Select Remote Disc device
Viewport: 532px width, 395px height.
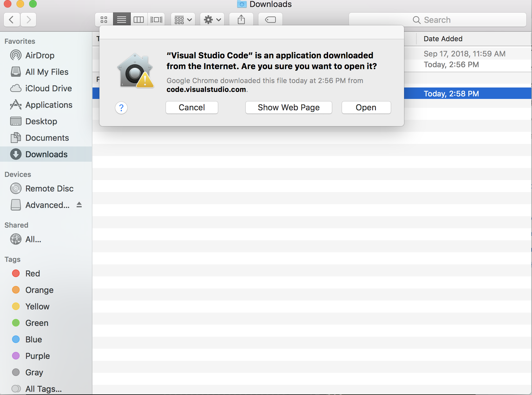(x=46, y=189)
